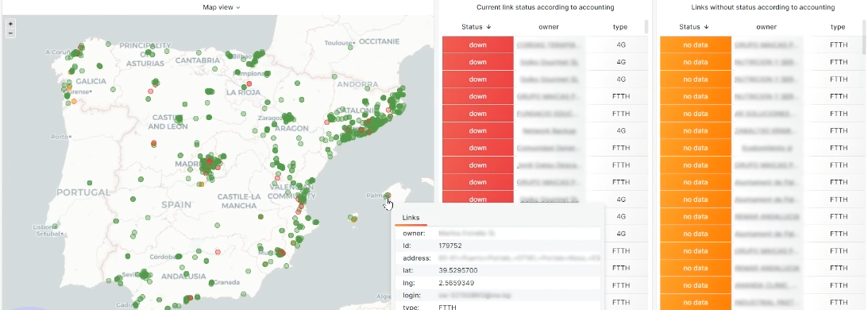Sort Current link status table by type
Screen dimensions: 868x310
(620, 26)
